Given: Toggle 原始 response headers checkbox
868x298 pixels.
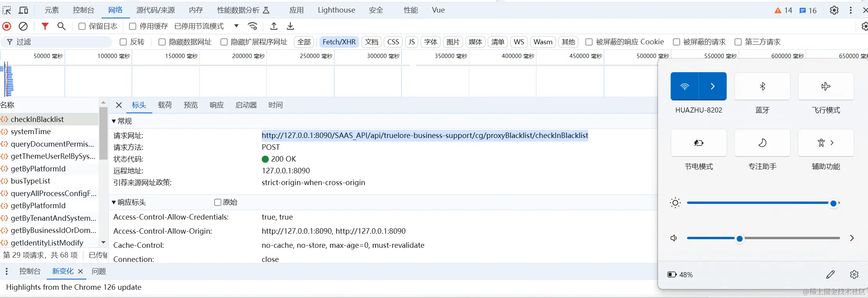Looking at the screenshot, I should [218, 202].
